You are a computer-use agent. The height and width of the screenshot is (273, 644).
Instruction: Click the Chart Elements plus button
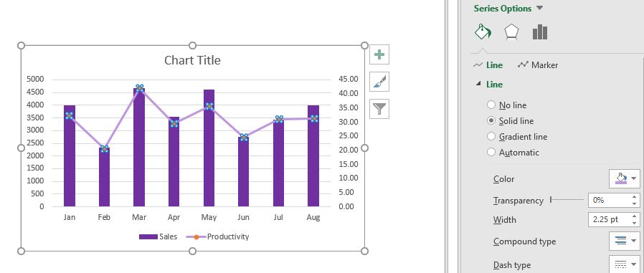[x=379, y=54]
